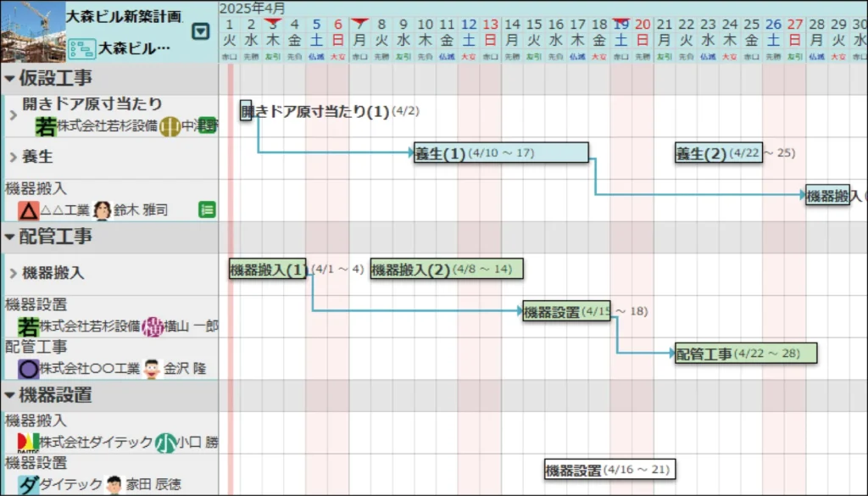
Task: Click the construction site project thumbnail
Action: coord(32,31)
